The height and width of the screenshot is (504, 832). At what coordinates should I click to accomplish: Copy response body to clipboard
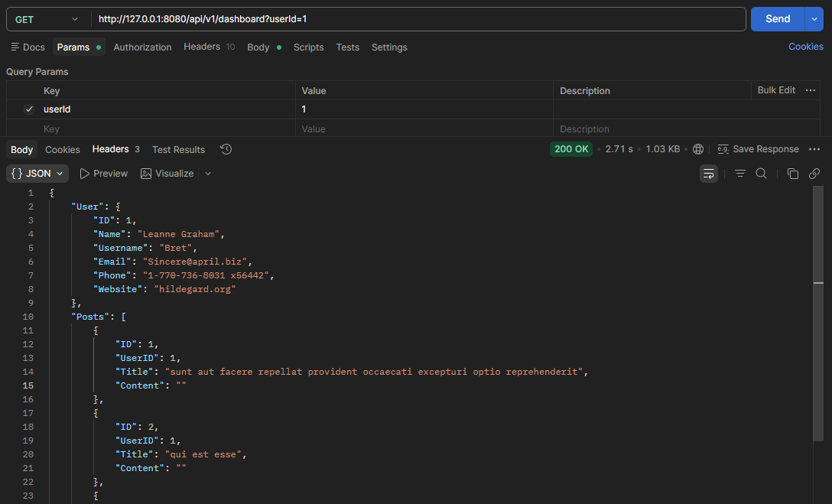[x=793, y=174]
